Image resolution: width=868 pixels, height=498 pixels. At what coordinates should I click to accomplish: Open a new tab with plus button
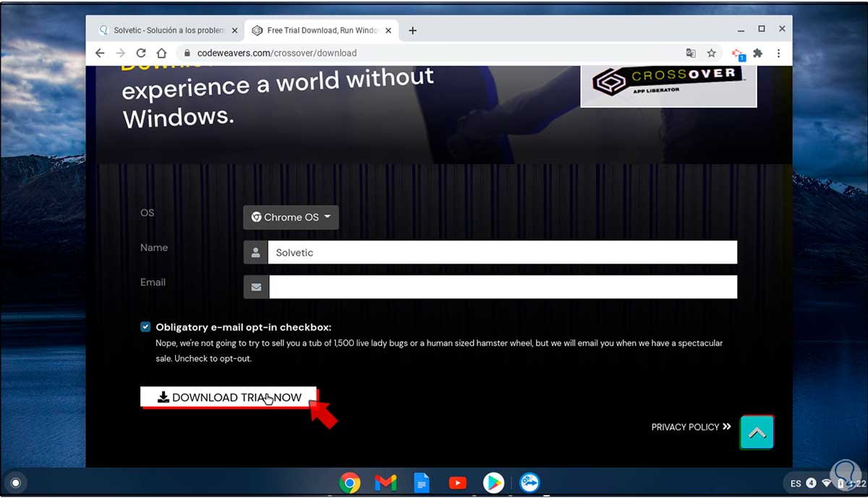412,30
